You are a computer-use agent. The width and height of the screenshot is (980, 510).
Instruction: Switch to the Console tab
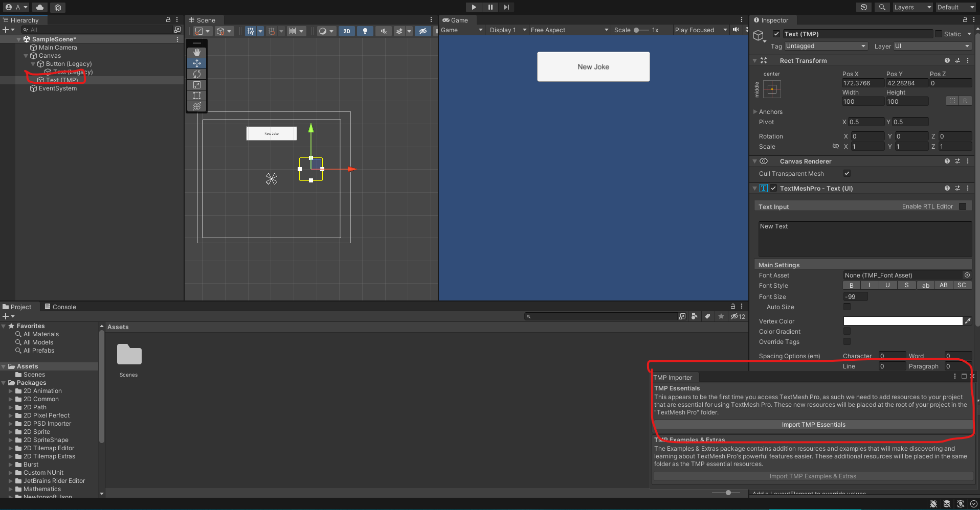click(x=60, y=307)
